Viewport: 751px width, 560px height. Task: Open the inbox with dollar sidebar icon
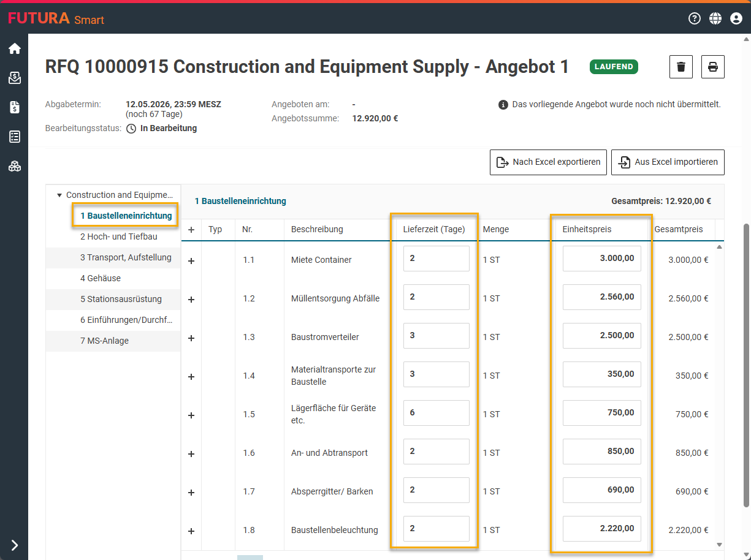(x=14, y=78)
